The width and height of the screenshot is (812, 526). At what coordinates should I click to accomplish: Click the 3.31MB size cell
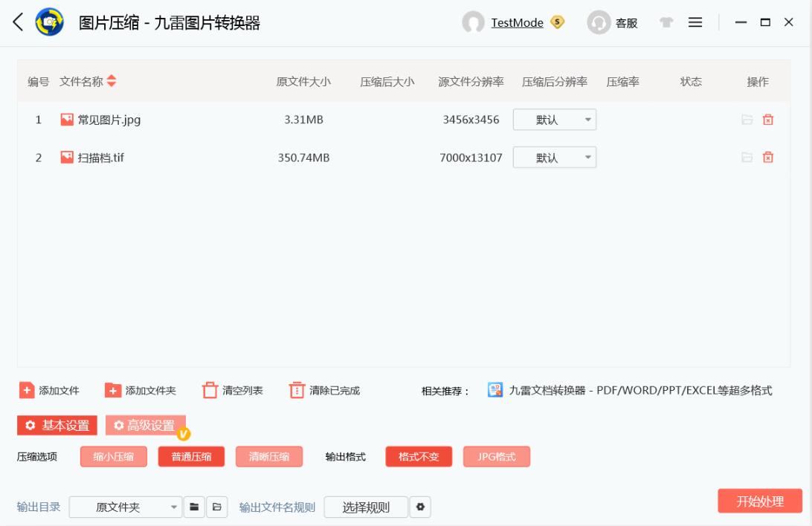(x=303, y=120)
